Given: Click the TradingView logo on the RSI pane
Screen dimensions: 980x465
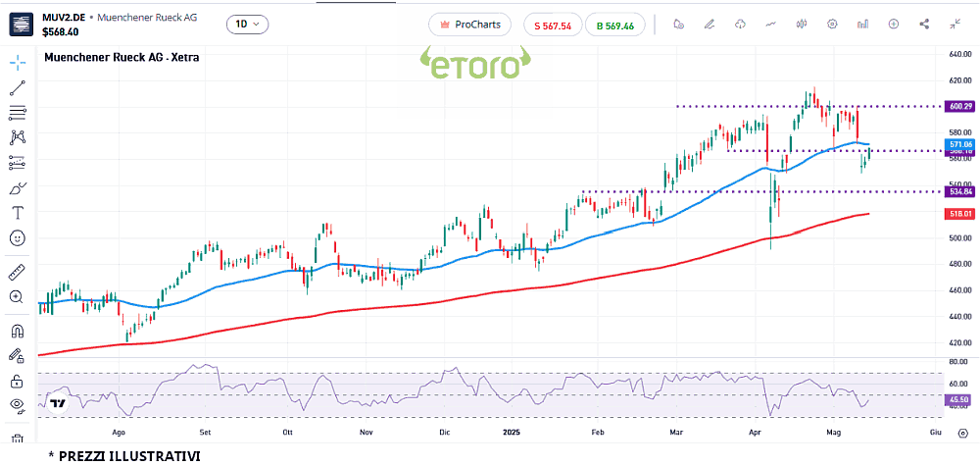Looking at the screenshot, I should [x=58, y=403].
